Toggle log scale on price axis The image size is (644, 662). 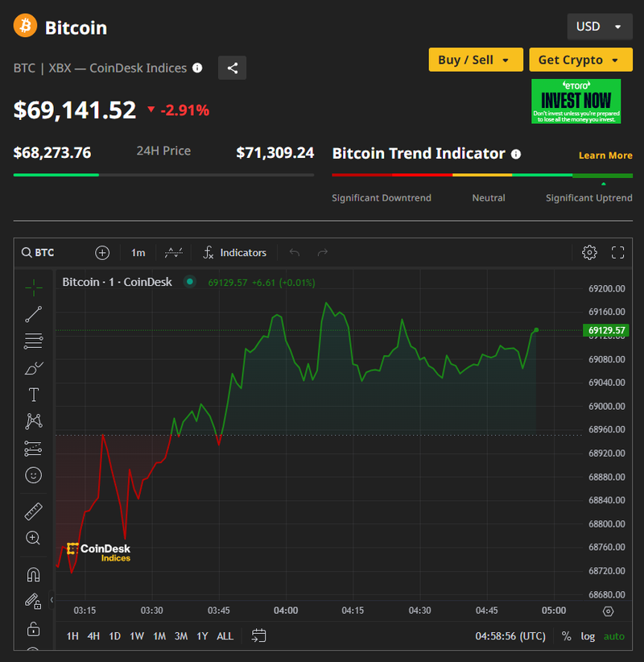pos(588,636)
